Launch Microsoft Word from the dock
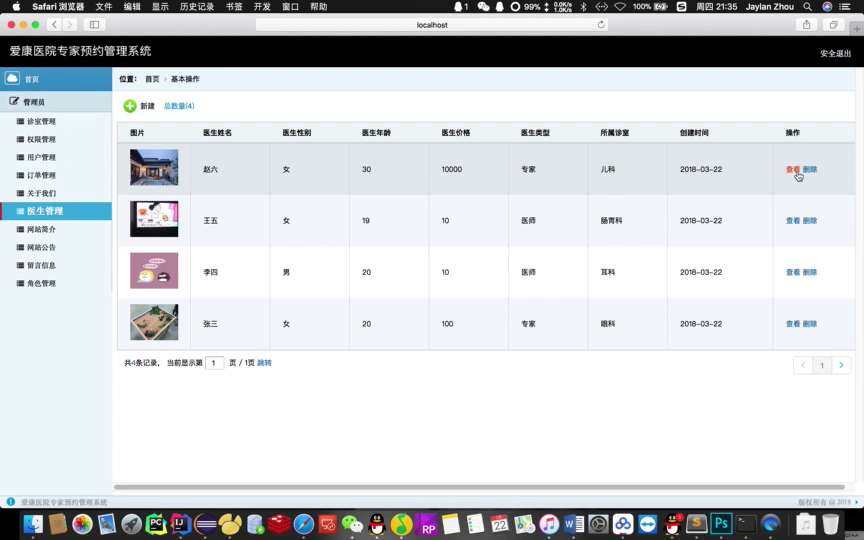 pos(573,524)
